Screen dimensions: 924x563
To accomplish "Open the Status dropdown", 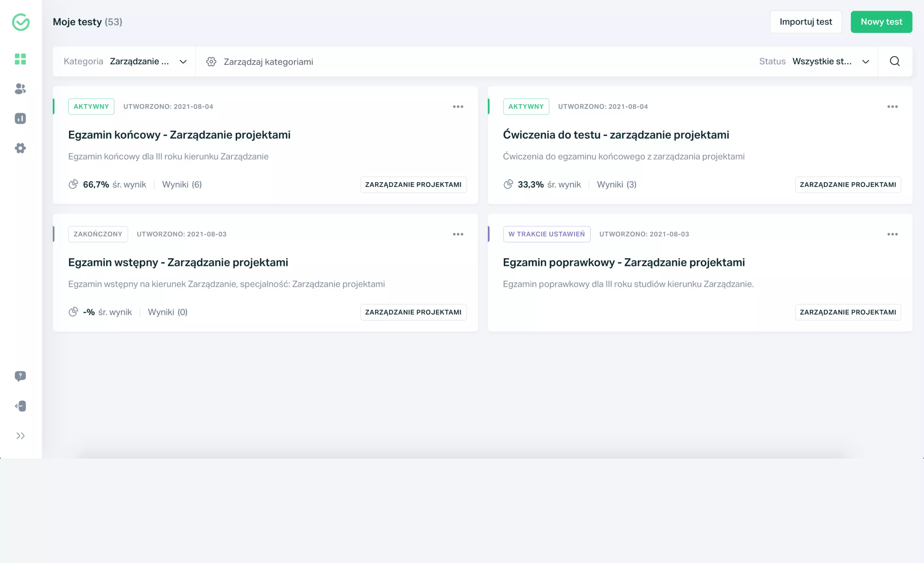I will click(815, 61).
